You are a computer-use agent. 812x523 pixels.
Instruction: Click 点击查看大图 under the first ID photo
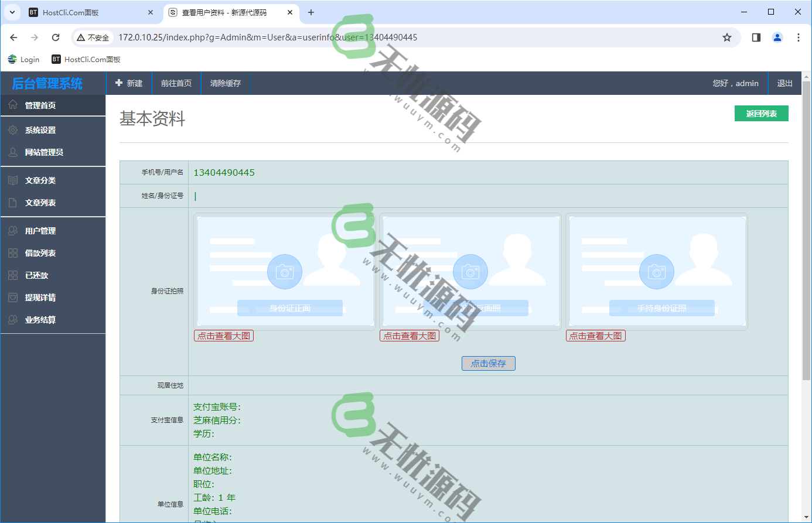(224, 336)
